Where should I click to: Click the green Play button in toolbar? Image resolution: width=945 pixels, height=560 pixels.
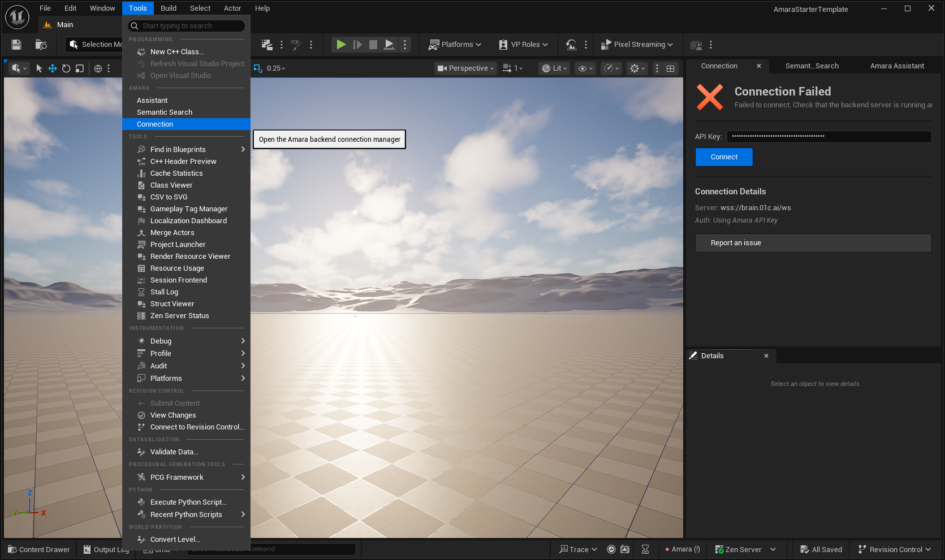click(341, 45)
